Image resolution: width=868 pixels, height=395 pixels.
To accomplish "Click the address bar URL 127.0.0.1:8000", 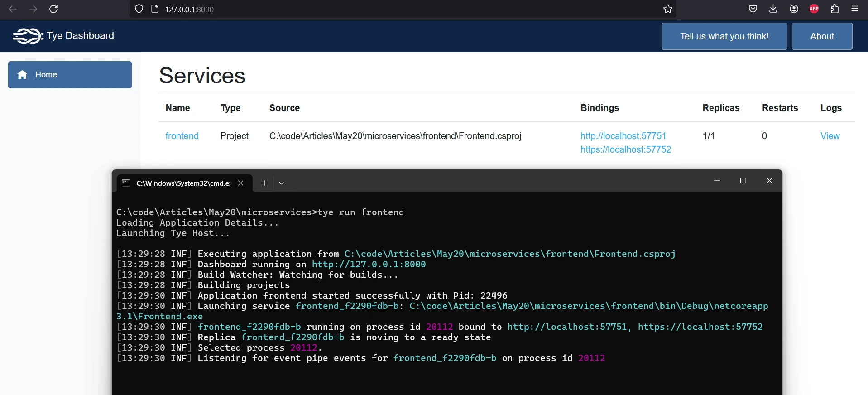I will pyautogui.click(x=189, y=10).
